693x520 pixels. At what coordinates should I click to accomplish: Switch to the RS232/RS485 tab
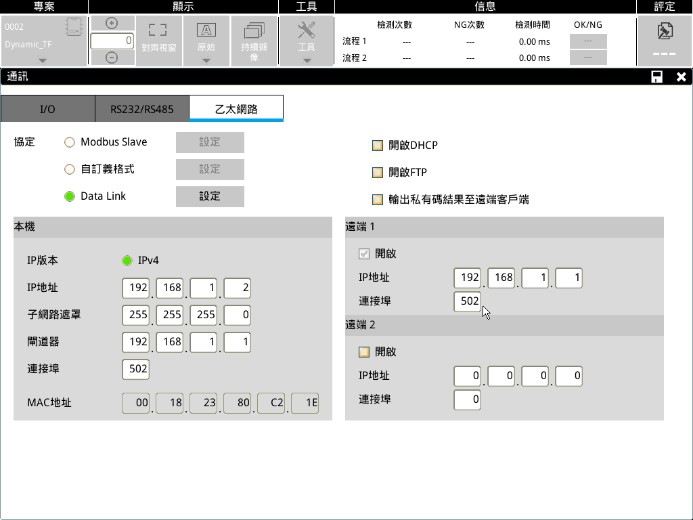point(141,109)
